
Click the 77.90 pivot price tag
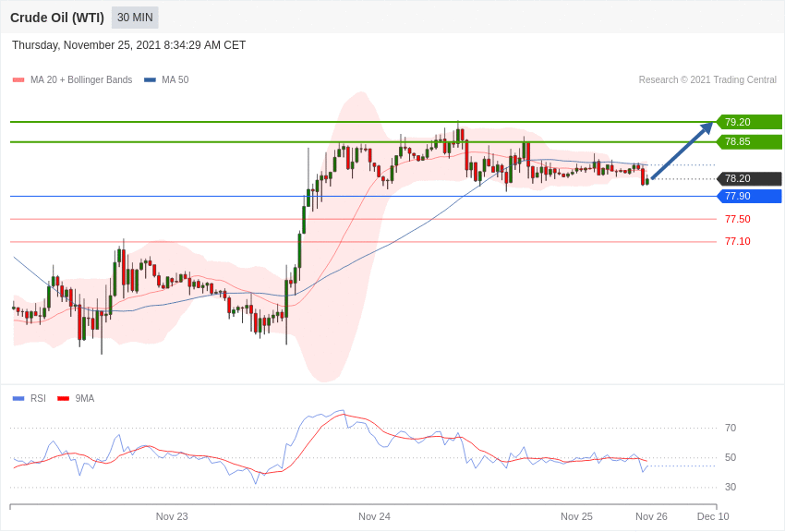point(749,196)
